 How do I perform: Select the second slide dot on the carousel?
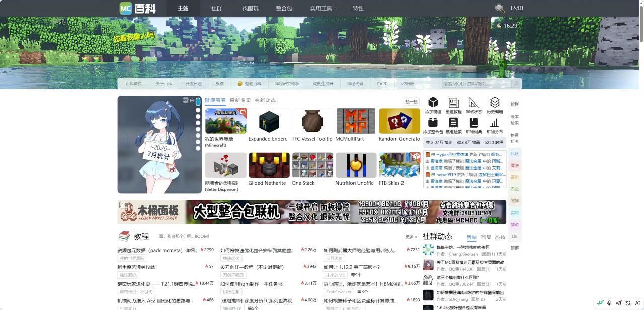(198, 110)
